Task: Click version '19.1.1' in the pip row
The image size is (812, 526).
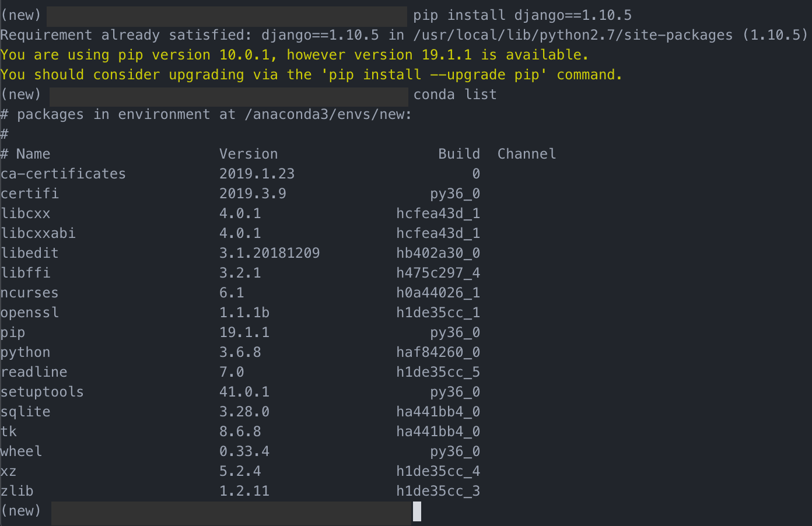Action: pyautogui.click(x=244, y=332)
